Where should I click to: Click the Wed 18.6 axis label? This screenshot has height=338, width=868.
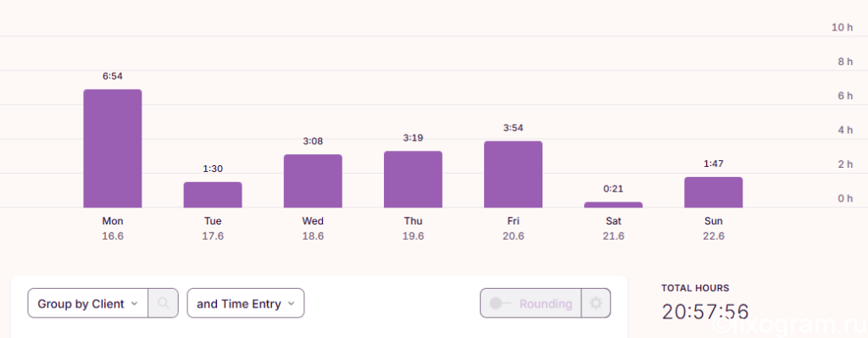pos(313,229)
